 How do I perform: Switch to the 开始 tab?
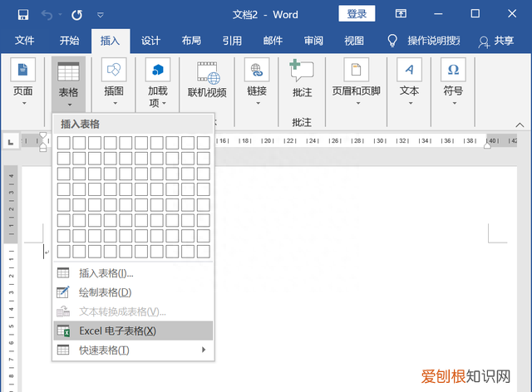[69, 41]
